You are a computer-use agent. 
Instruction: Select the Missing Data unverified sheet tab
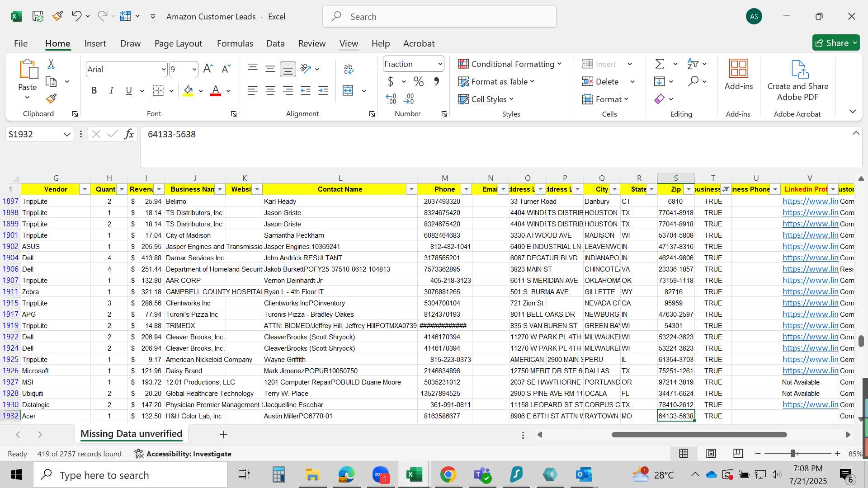[x=132, y=434]
